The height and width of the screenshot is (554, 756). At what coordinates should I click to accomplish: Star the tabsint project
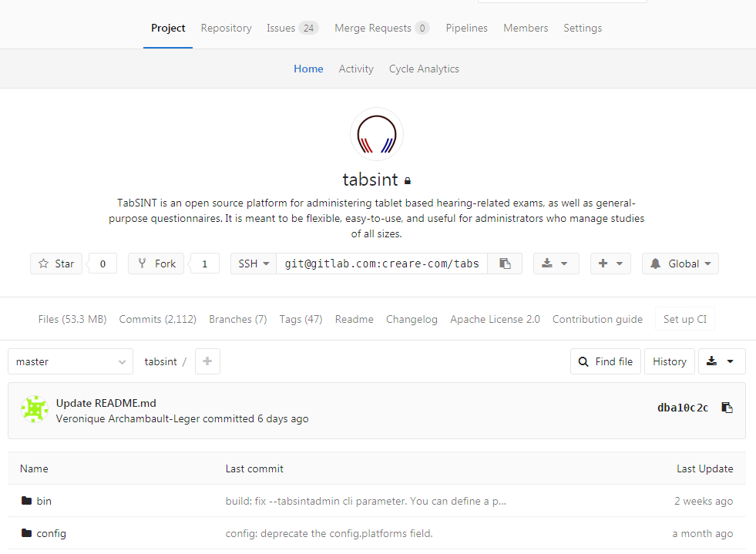pos(56,264)
